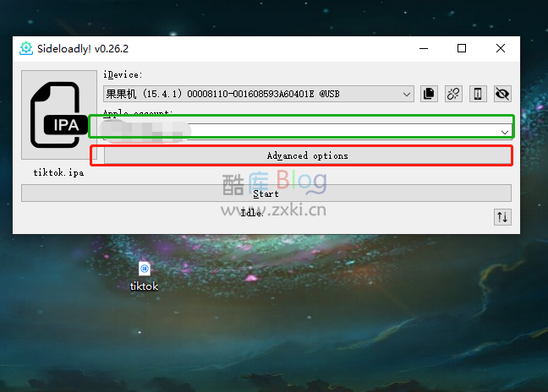Click the tiktok.ipa filename label
Image resolution: width=548 pixels, height=392 pixels.
58,173
